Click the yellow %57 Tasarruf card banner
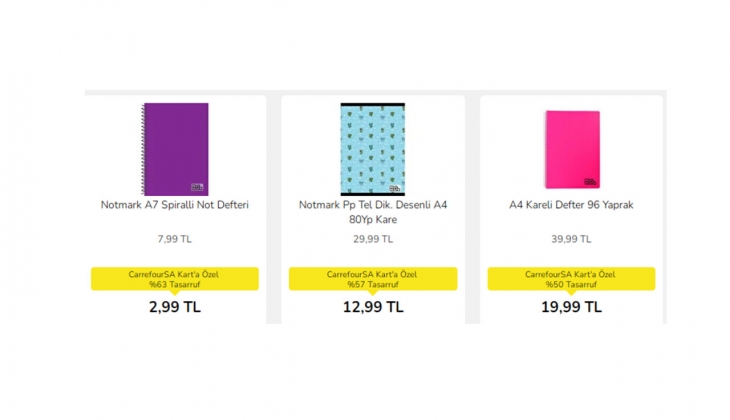The height and width of the screenshot is (420, 730). [373, 279]
